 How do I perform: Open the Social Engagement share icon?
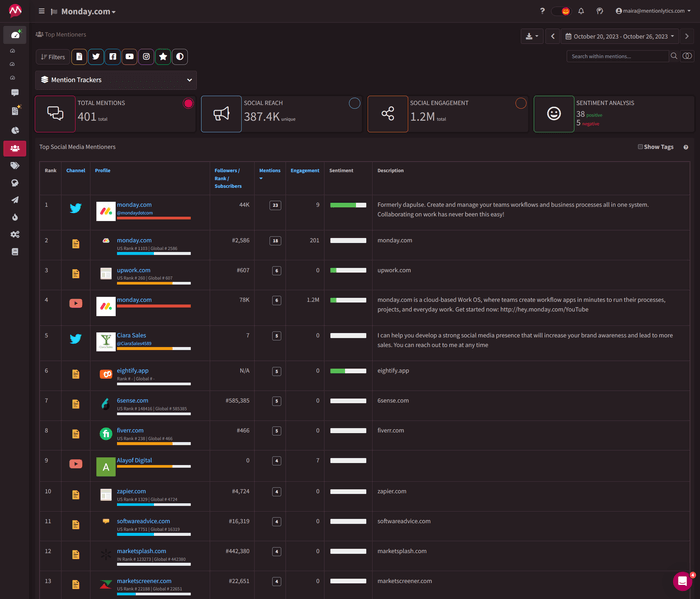tap(388, 114)
